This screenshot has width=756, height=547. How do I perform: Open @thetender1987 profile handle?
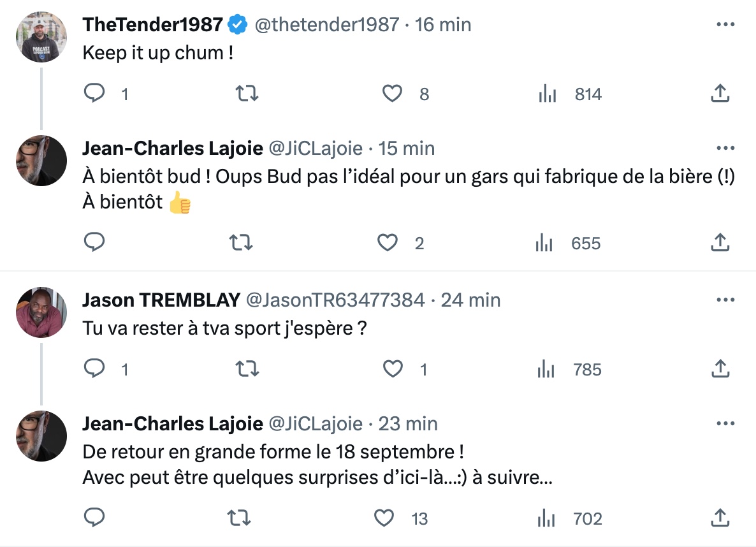[327, 25]
